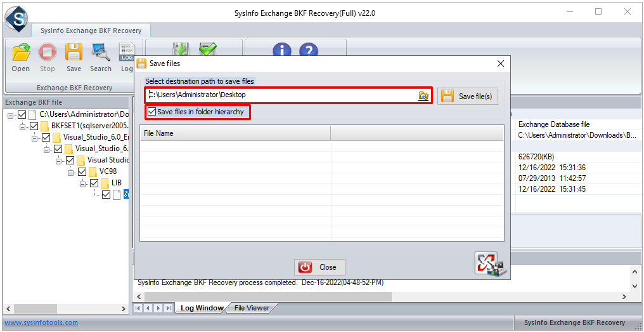Collapse the Visual_Studio_6. subfolder node

coord(46,149)
